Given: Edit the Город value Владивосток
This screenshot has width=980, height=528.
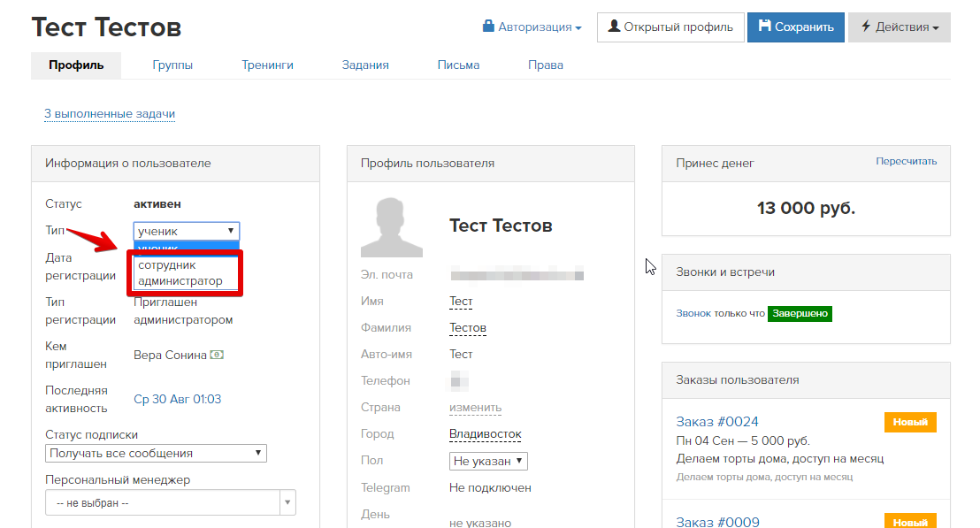Looking at the screenshot, I should pos(485,433).
